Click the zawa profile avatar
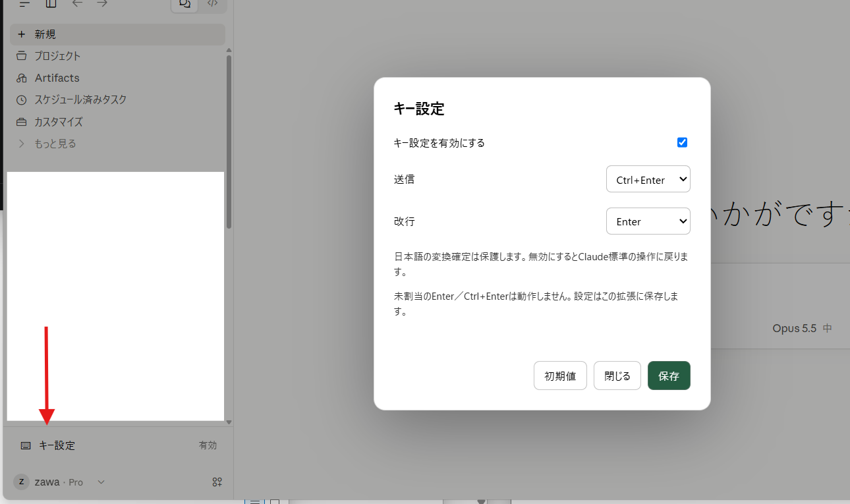 pos(21,482)
